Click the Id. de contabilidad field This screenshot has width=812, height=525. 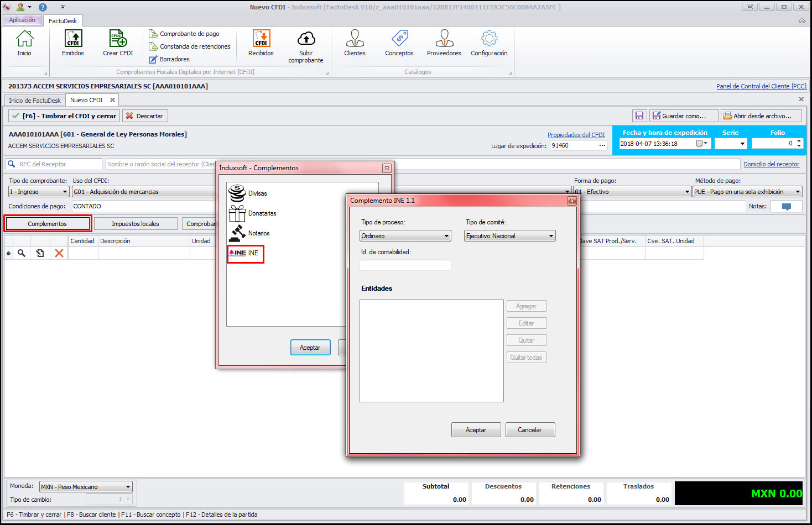[405, 265]
